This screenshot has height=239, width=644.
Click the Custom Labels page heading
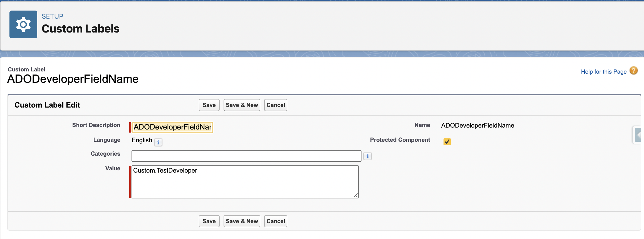coord(81,29)
